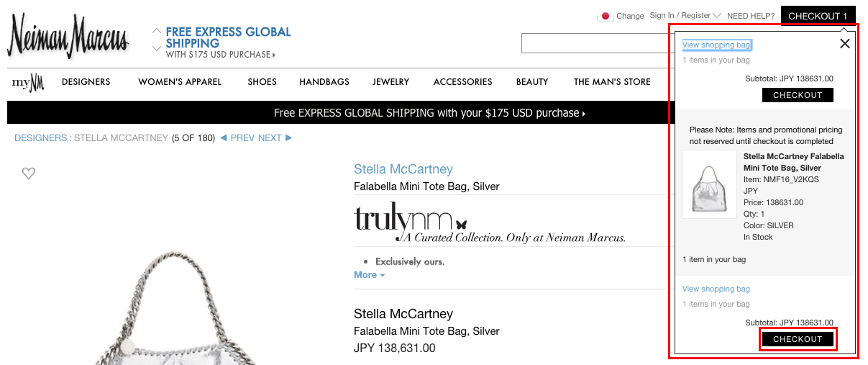Screen dimensions: 868x365
Task: Select the 'Item: NMF16_V2KQS' text
Action: pyautogui.click(x=781, y=179)
